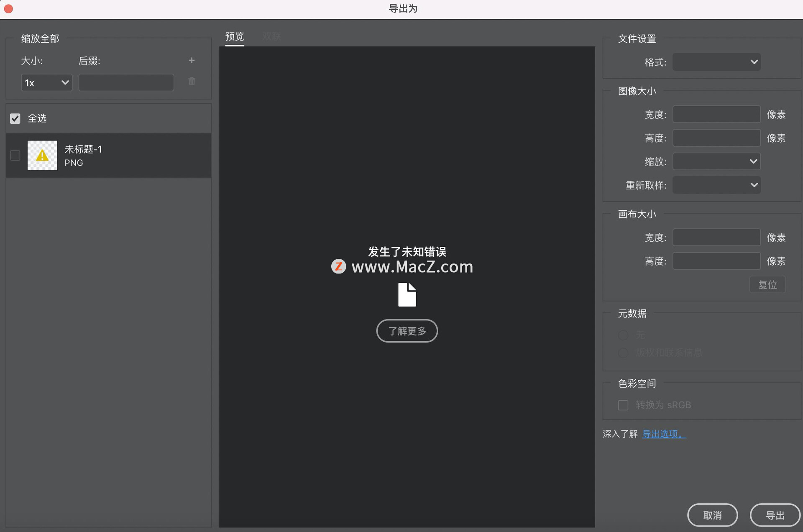This screenshot has height=532, width=803.
Task: Uncheck the 全选 checkbox
Action: point(15,119)
